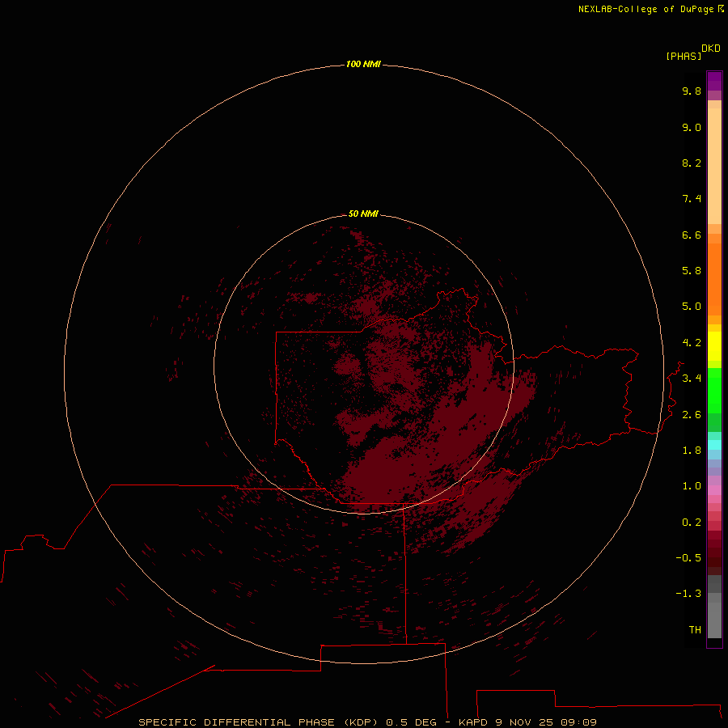Click the cyan swatch near 1.8
Image resolution: width=728 pixels, height=728 pixels.
coord(714,445)
